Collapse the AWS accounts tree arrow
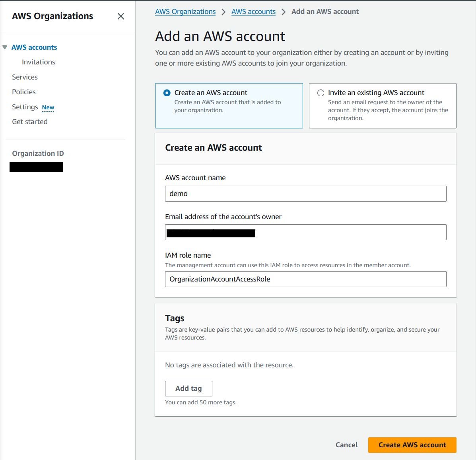 click(x=5, y=47)
